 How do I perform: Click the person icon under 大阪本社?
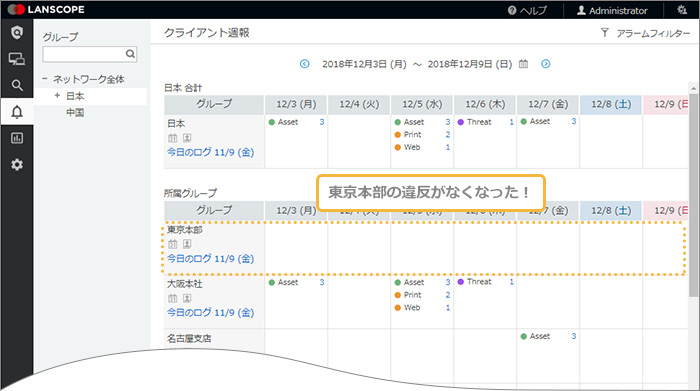coord(187,298)
